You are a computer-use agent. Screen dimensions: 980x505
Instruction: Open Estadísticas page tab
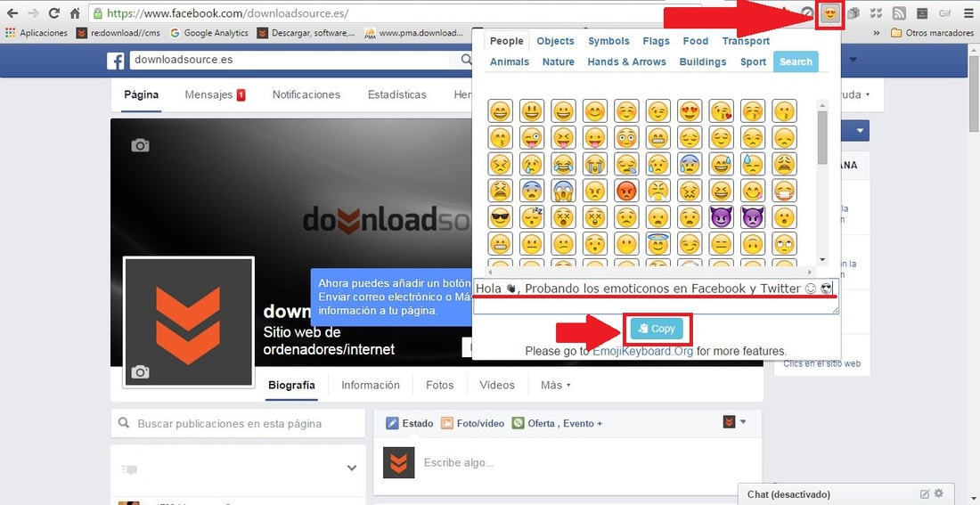click(x=396, y=95)
